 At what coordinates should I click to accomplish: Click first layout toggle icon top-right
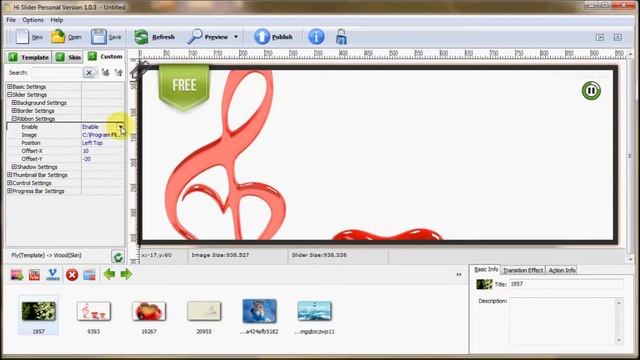tap(600, 37)
